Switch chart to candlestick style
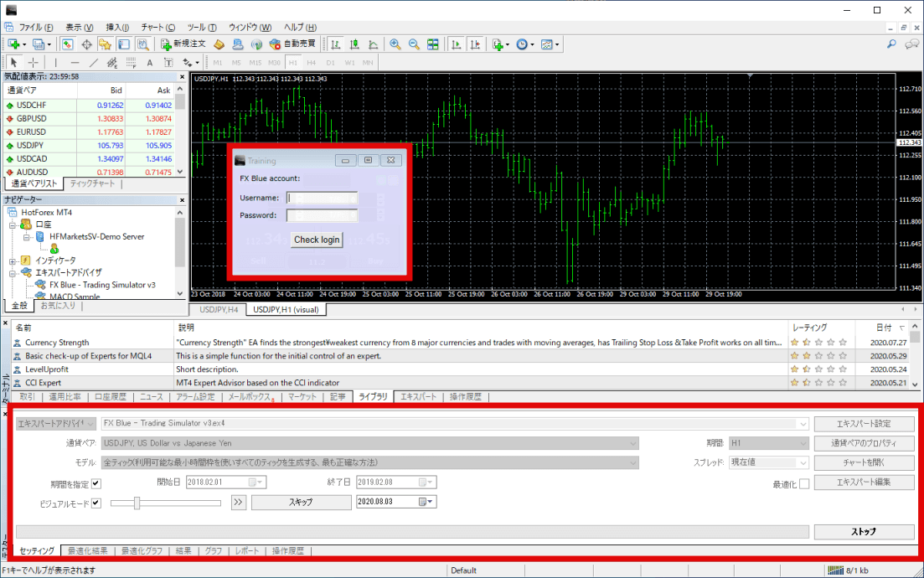Screen dimensions: 924x578 click(x=354, y=44)
